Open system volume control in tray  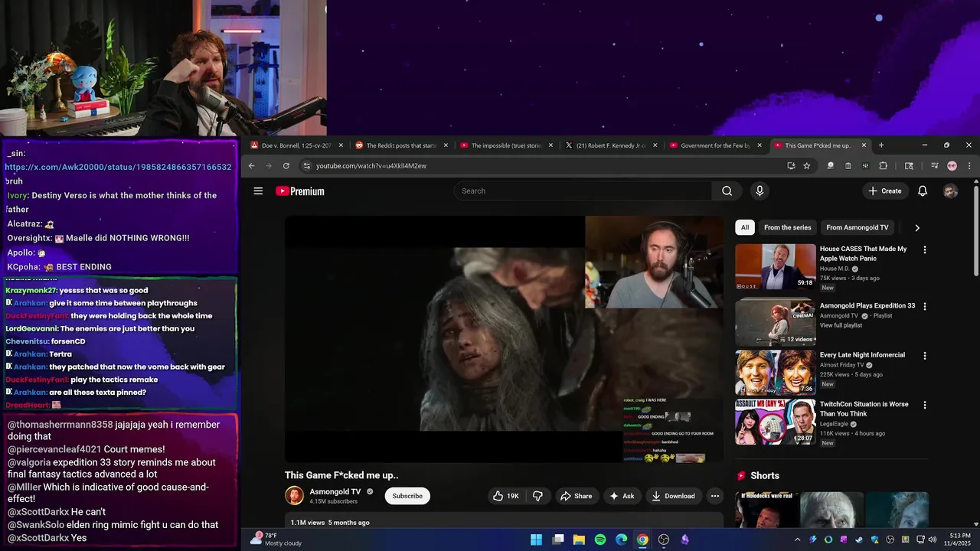pos(933,540)
